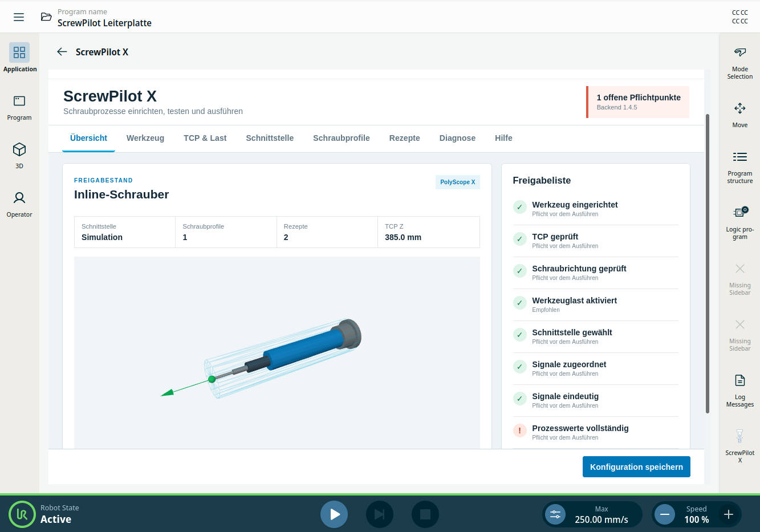Click the Freigabeliste heading
Viewport: 760px width, 532px height.
click(542, 180)
